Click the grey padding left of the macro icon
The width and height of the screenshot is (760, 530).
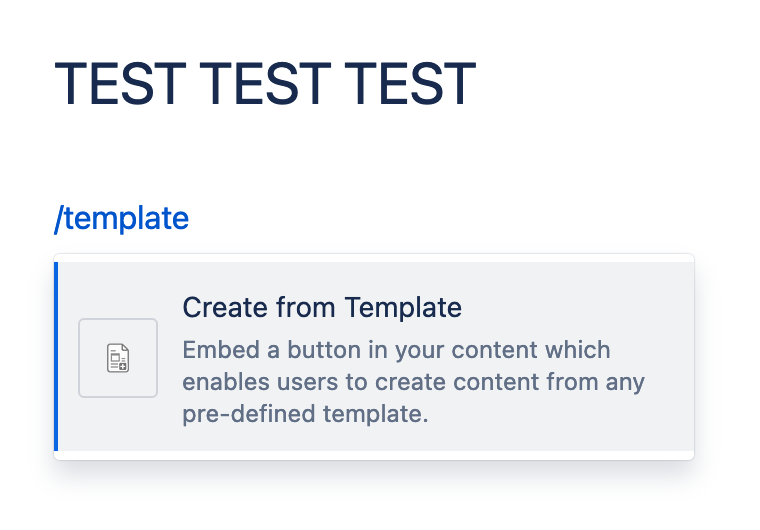pos(68,358)
